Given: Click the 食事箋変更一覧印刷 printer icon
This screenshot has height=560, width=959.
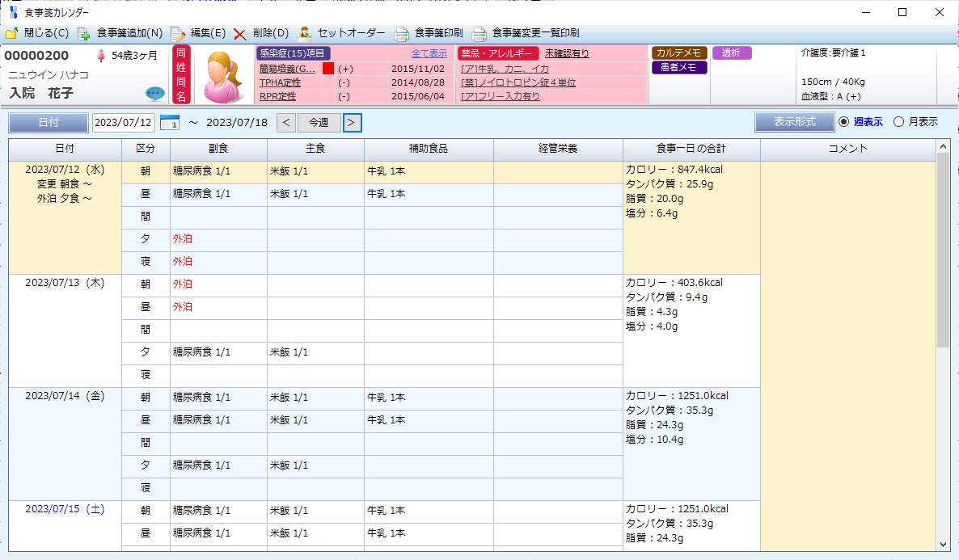Looking at the screenshot, I should [x=479, y=34].
